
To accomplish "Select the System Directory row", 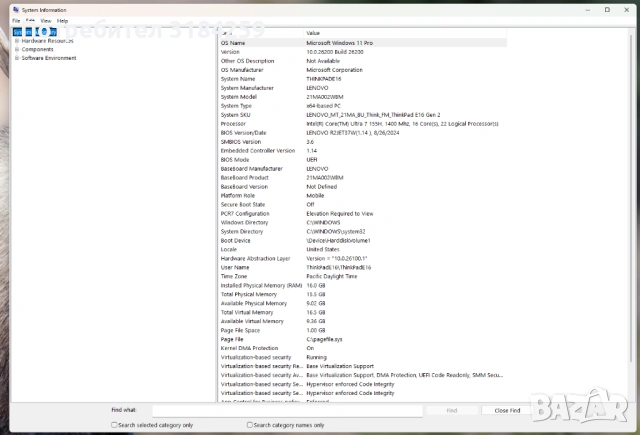I will (362, 231).
